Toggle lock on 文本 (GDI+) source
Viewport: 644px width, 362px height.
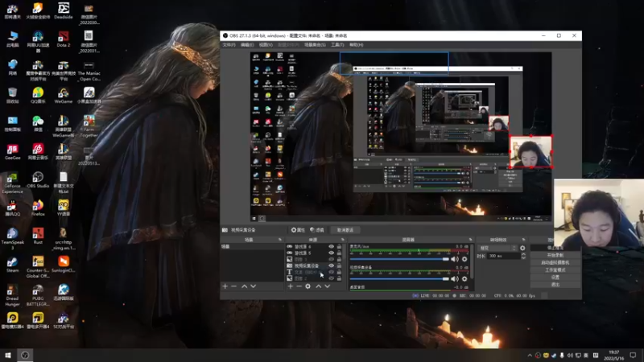coord(339,272)
